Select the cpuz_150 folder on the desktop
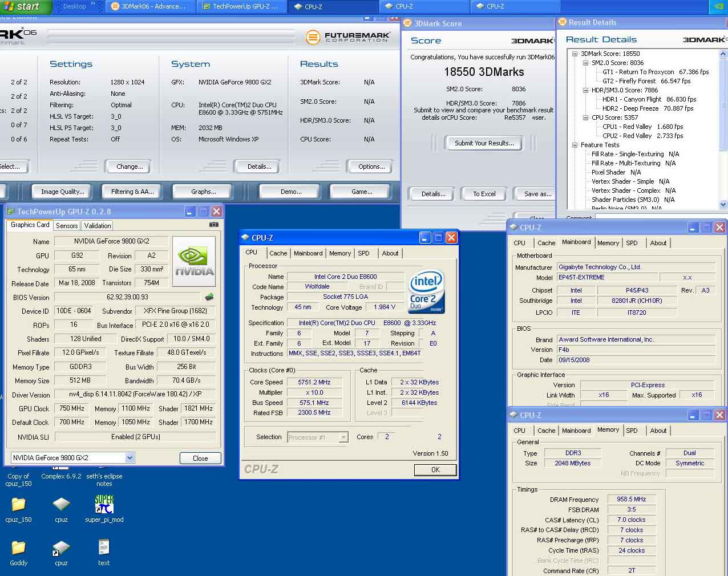728x576 pixels. click(x=18, y=509)
